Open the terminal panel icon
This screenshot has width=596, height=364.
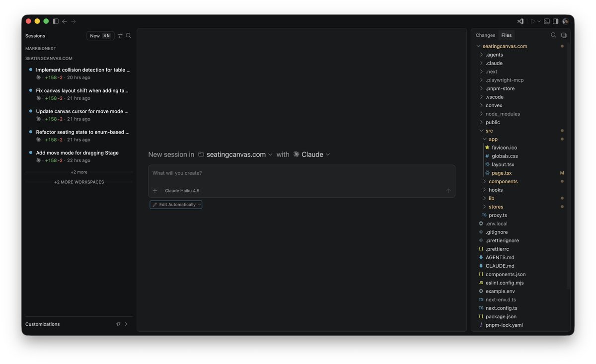(547, 21)
